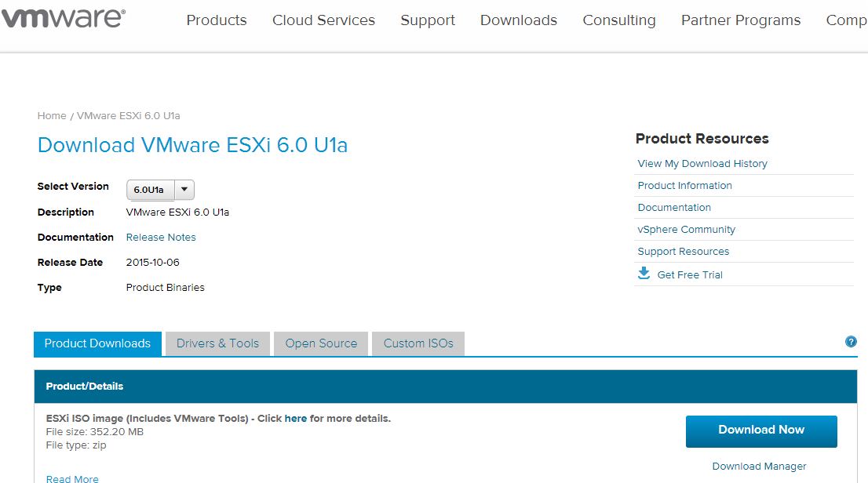Screen dimensions: 868x483
Task: Open the Downloads menu
Action: point(519,20)
